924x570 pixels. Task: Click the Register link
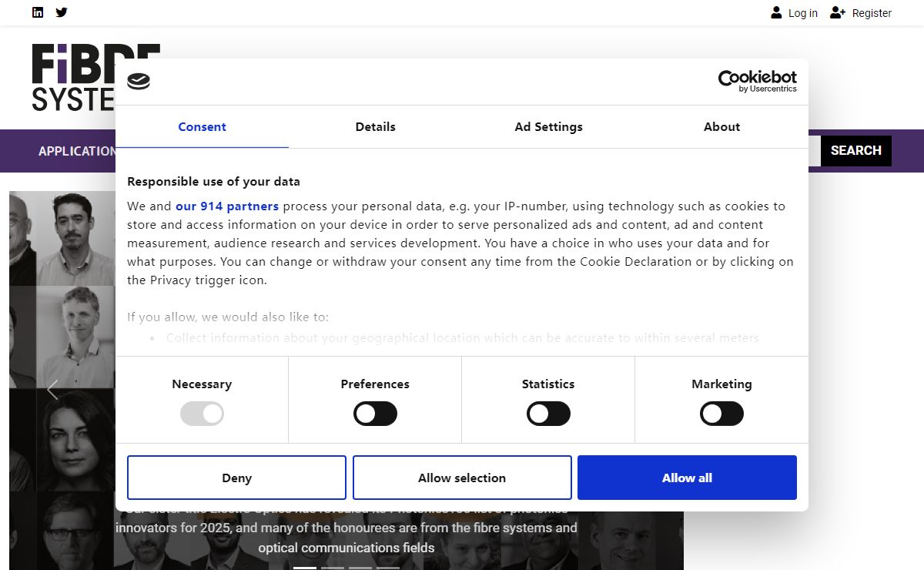click(872, 13)
